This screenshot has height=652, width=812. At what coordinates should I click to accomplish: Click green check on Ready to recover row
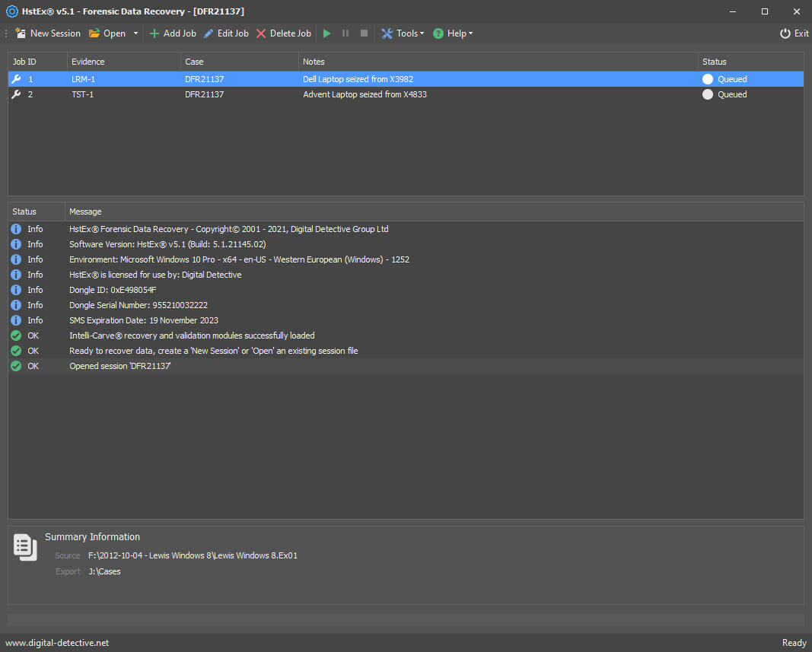[x=16, y=351]
